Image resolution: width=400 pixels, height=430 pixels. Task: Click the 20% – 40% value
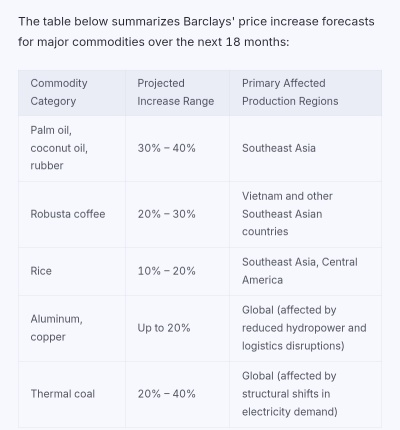(x=166, y=394)
